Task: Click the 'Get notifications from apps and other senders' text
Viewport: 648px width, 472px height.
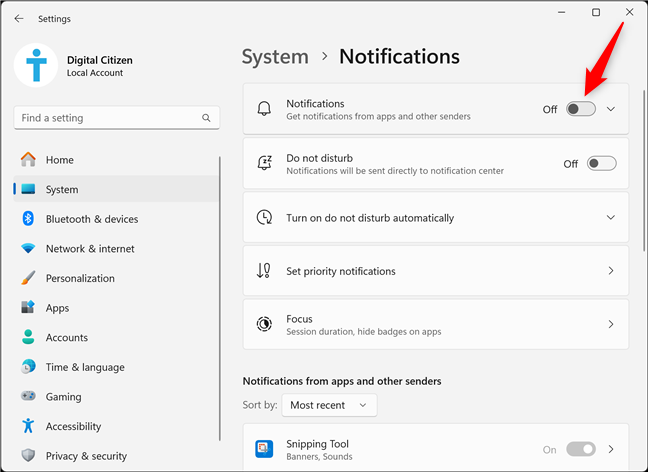Action: click(378, 117)
